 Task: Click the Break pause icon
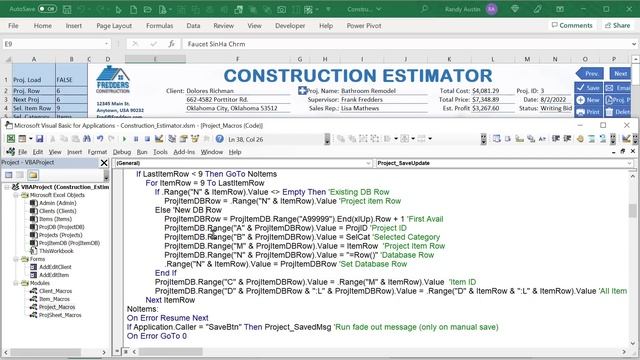[x=136, y=139]
